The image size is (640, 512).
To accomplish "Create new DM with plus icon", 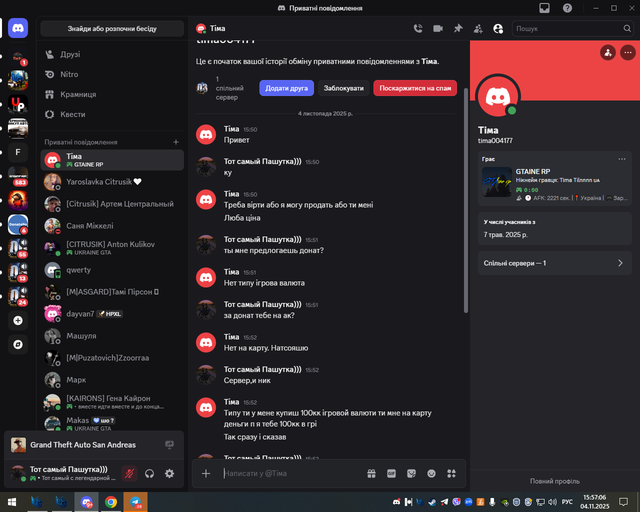I will (176, 142).
